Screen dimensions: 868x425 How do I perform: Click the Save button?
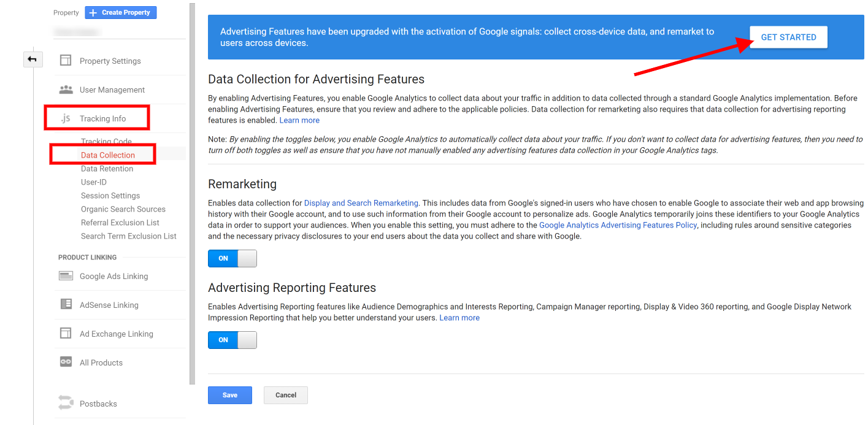(x=230, y=395)
